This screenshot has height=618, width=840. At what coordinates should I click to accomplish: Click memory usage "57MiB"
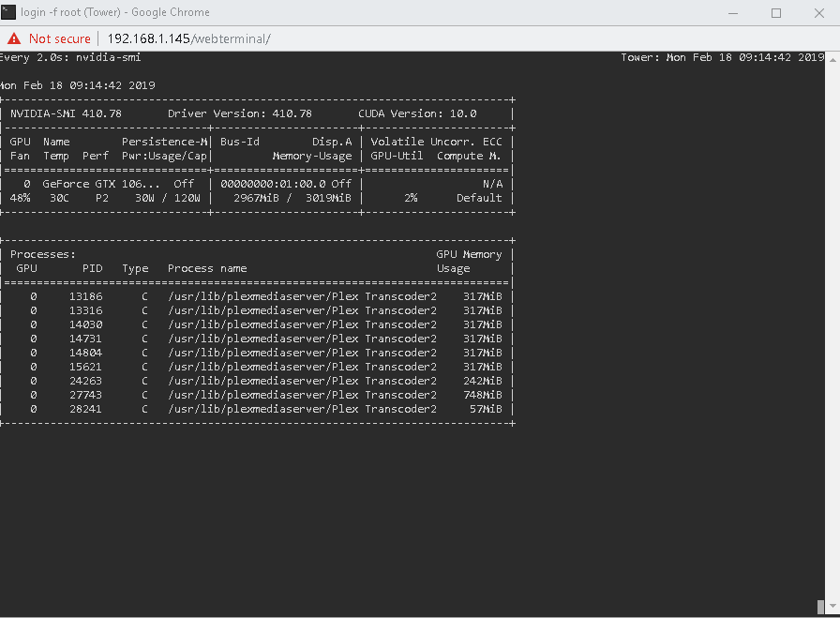(486, 409)
